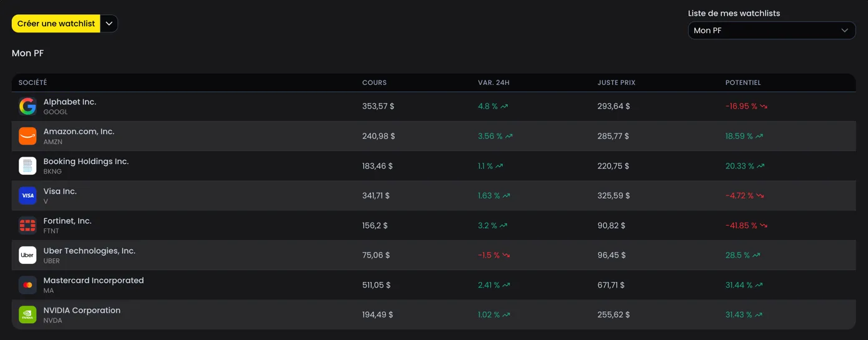The height and width of the screenshot is (340, 868).
Task: Click the Alphabet Google logo icon
Action: 27,107
